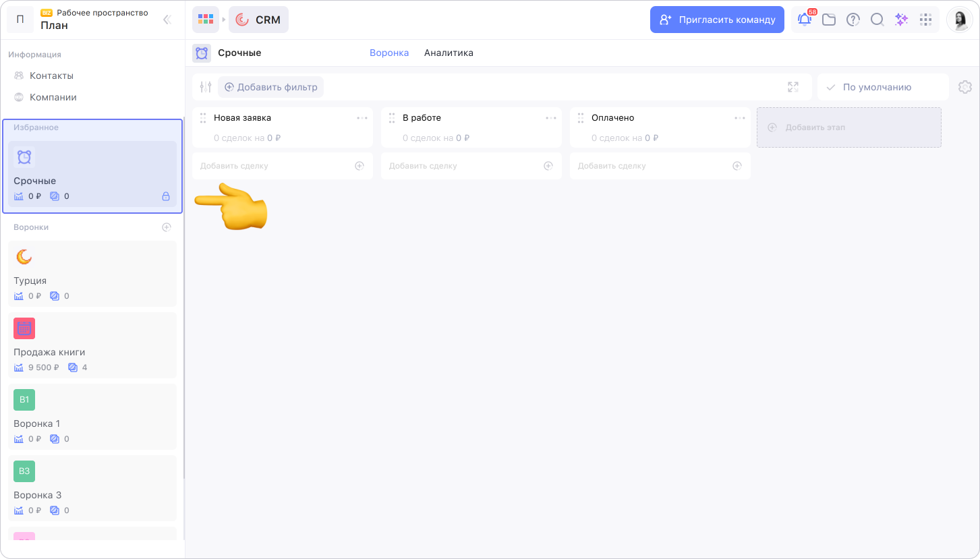The height and width of the screenshot is (559, 980).
Task: Click 'Пригласить команду' button
Action: click(717, 20)
